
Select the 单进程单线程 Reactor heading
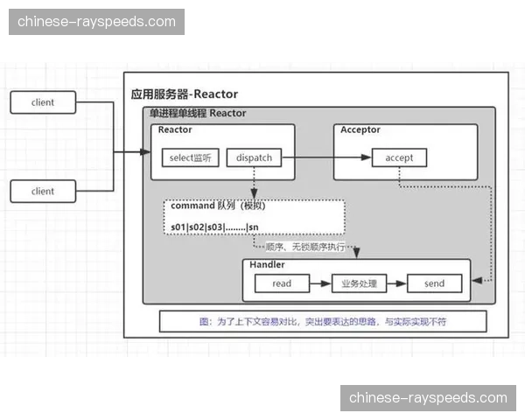tap(198, 114)
